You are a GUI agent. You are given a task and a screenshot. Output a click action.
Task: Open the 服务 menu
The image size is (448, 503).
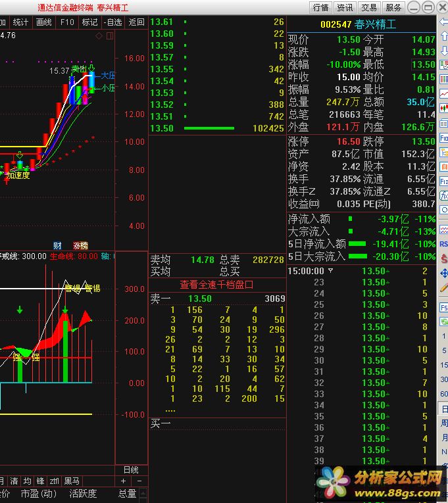tap(393, 7)
